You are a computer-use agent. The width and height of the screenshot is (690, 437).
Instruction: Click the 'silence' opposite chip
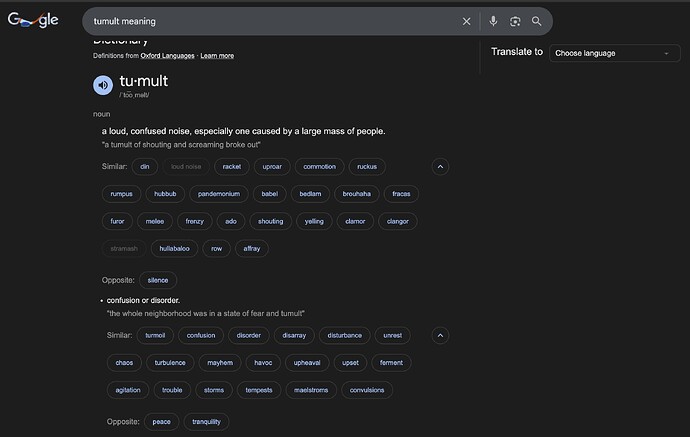click(x=158, y=281)
